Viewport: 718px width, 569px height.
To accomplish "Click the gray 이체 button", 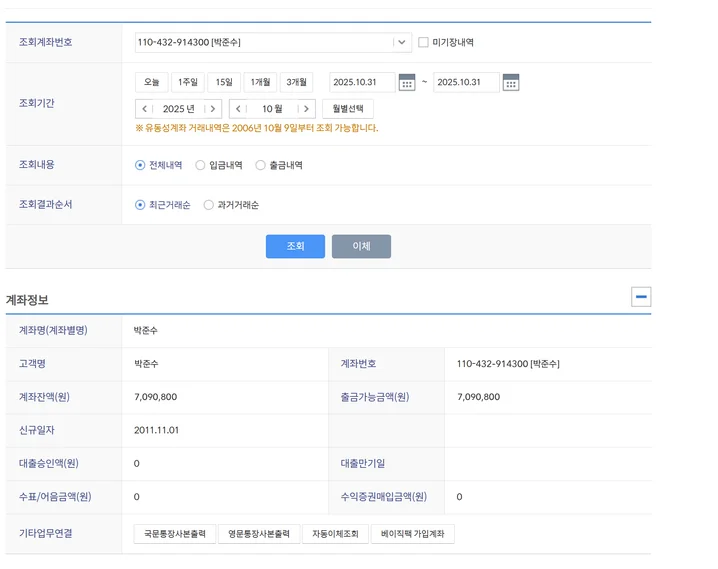I will (x=361, y=247).
